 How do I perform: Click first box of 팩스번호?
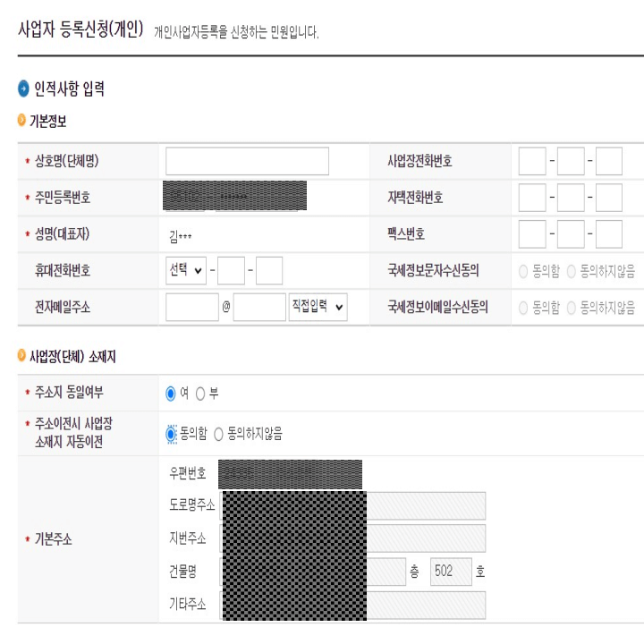532,234
